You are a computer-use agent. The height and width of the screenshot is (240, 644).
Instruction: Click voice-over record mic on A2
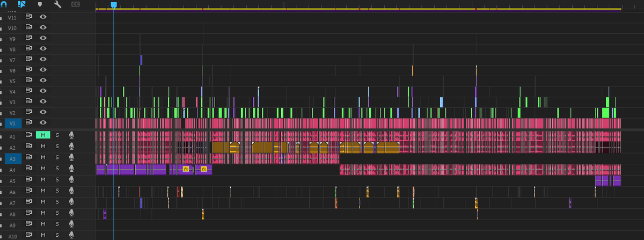click(x=71, y=146)
